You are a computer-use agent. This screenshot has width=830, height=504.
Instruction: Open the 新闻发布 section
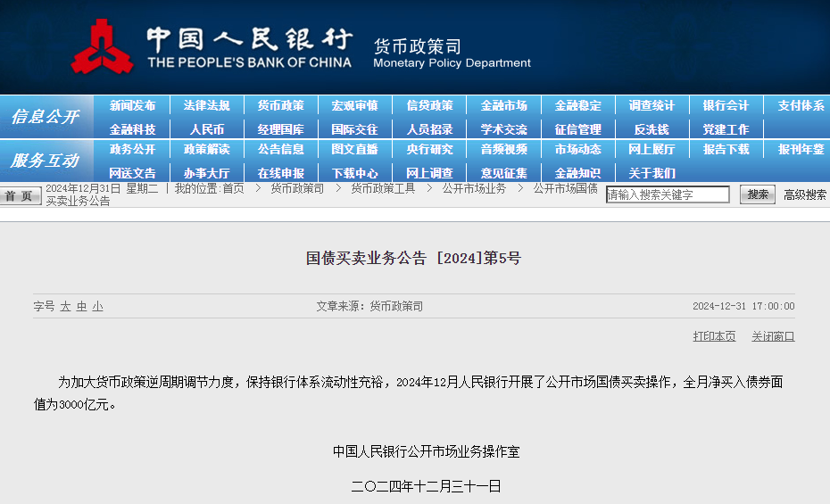click(x=132, y=105)
